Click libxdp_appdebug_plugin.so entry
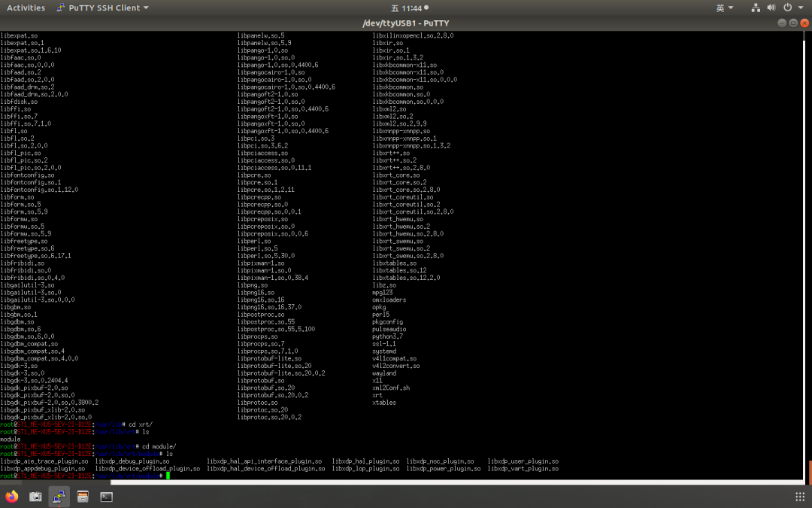Image resolution: width=812 pixels, height=508 pixels. pos(43,469)
